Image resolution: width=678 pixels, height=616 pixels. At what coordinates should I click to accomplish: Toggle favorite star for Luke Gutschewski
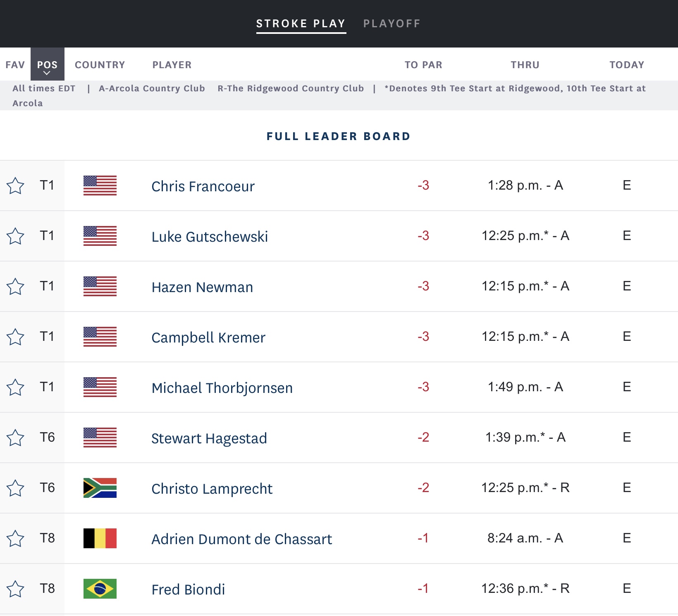pos(15,236)
